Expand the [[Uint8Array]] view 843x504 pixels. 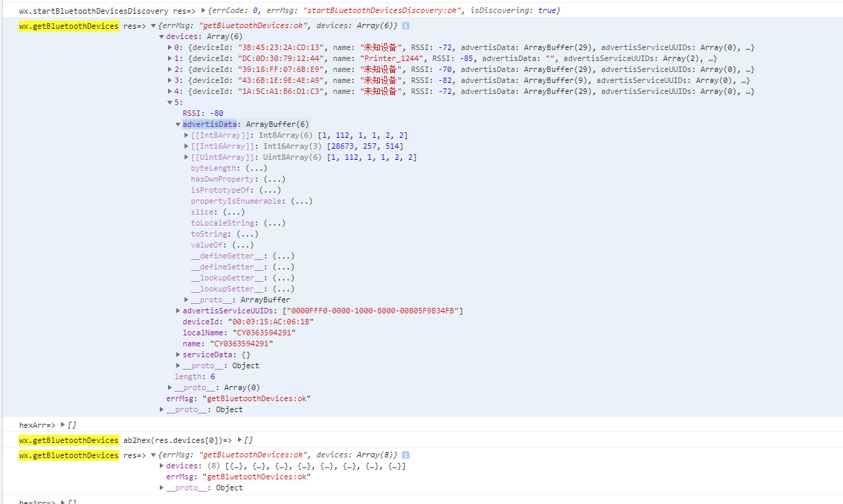pyautogui.click(x=187, y=157)
